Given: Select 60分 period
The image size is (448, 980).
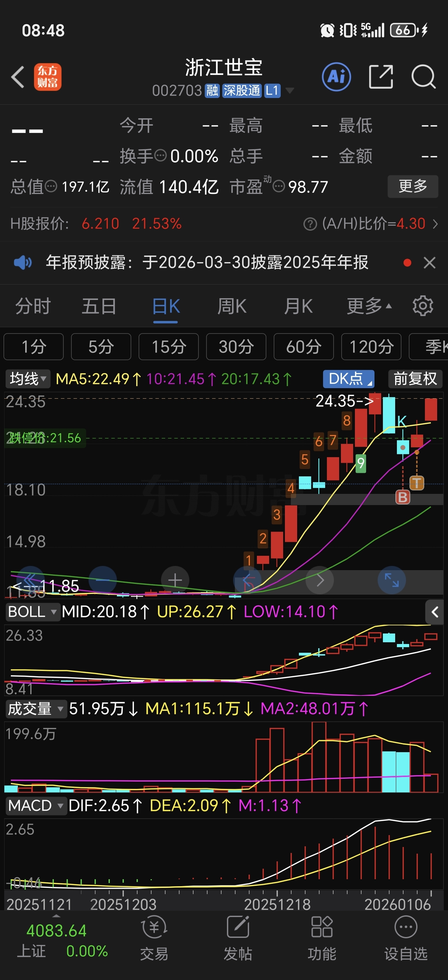Looking at the screenshot, I should click(303, 346).
